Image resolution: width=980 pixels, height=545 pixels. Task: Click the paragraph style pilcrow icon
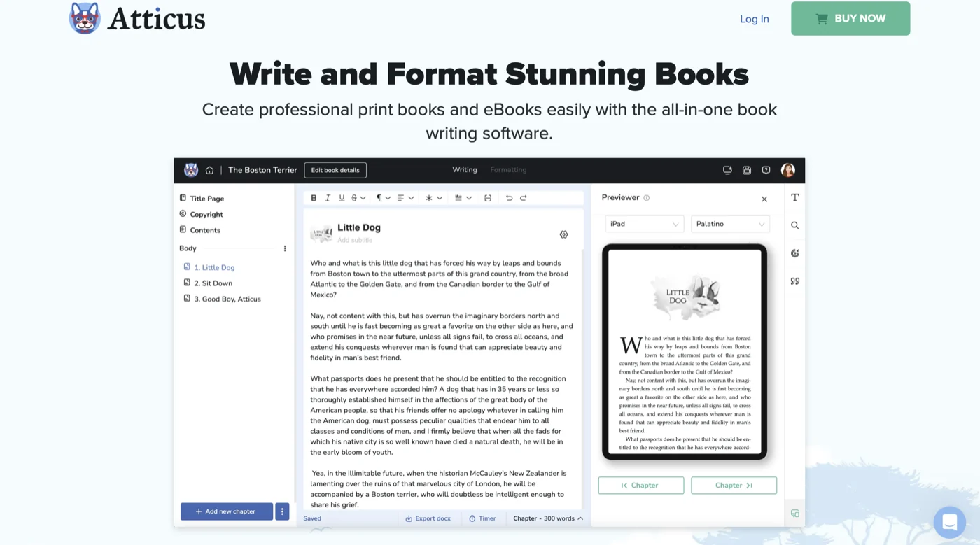tap(379, 198)
